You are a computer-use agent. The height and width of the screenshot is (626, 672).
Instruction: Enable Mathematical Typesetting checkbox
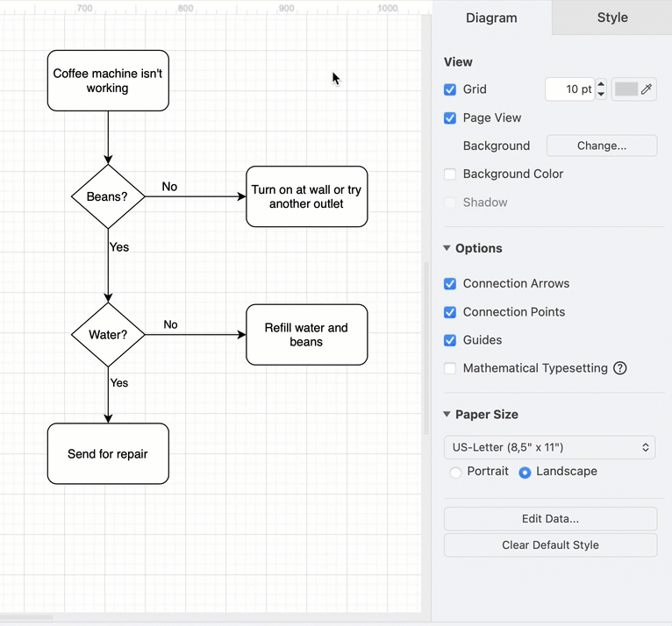450,368
